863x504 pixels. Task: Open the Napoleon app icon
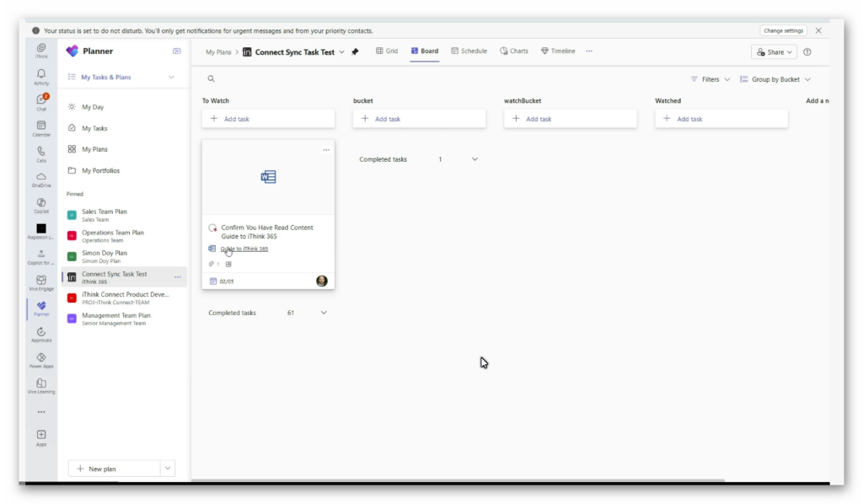[x=41, y=232]
